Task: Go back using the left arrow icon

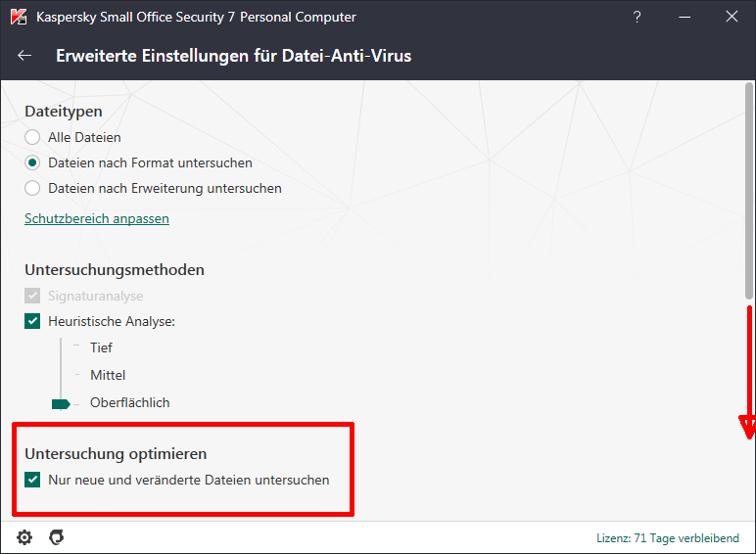Action: (x=24, y=56)
